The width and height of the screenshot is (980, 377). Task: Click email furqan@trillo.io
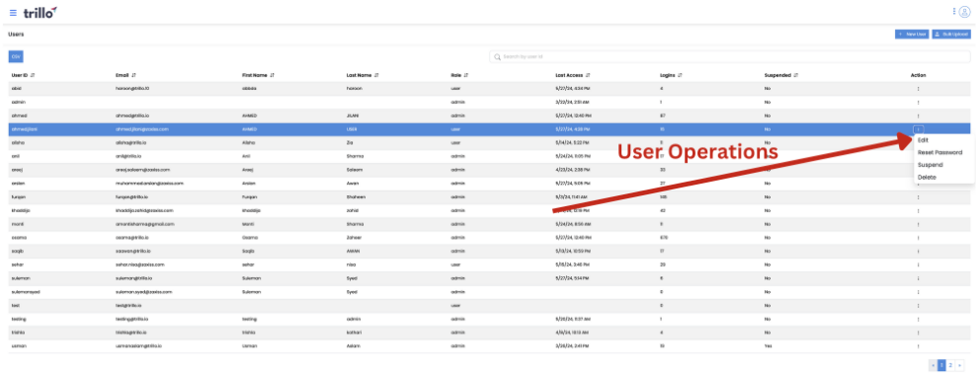click(131, 196)
